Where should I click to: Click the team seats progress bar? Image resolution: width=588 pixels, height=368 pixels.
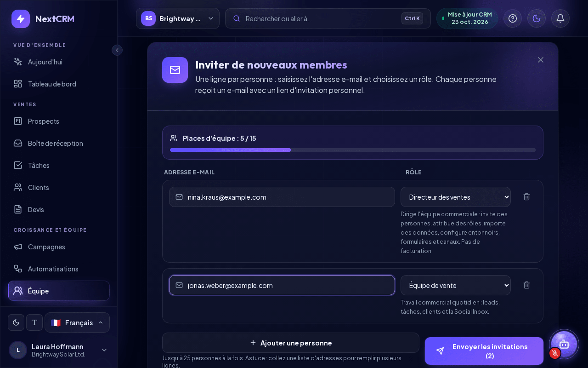pos(353,150)
